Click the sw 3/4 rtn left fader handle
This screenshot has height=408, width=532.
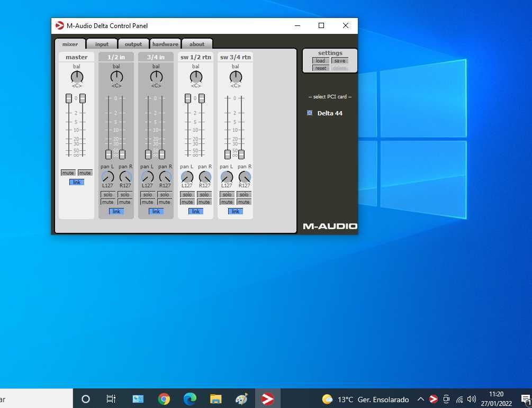[227, 155]
